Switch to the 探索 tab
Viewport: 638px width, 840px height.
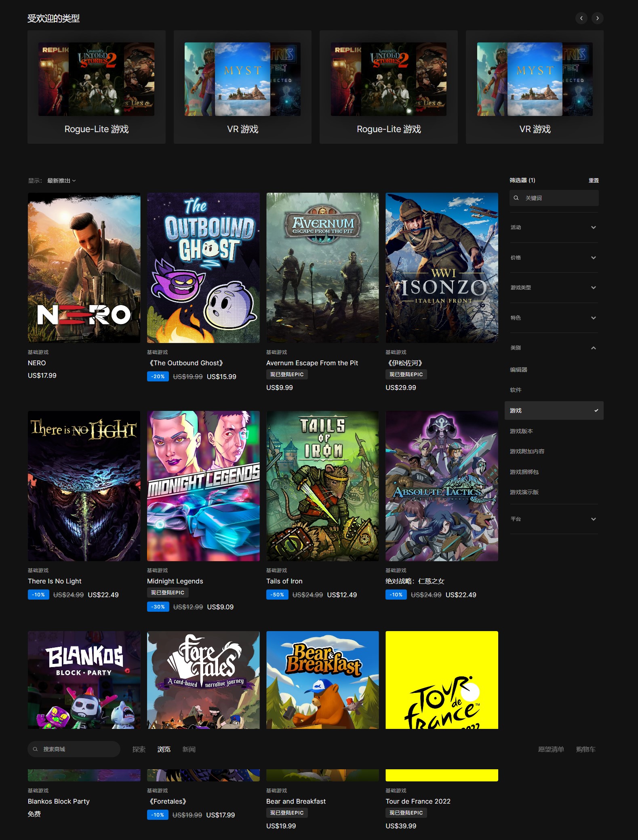click(x=139, y=749)
